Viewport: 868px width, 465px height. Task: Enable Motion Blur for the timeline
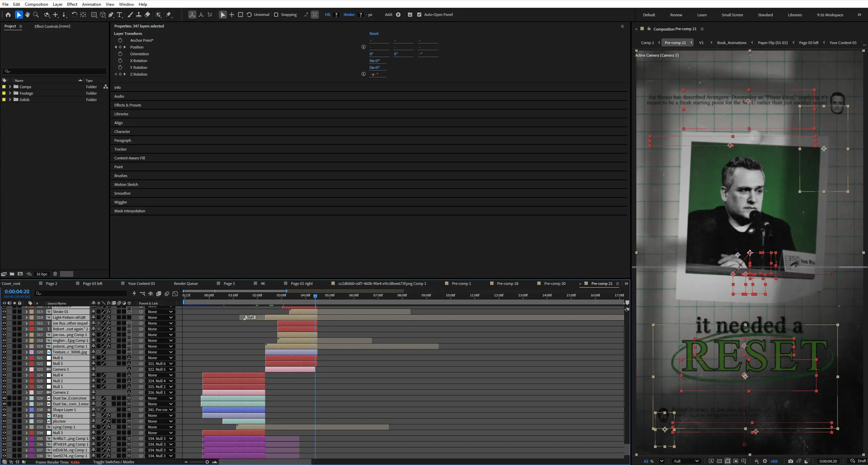pyautogui.click(x=167, y=294)
